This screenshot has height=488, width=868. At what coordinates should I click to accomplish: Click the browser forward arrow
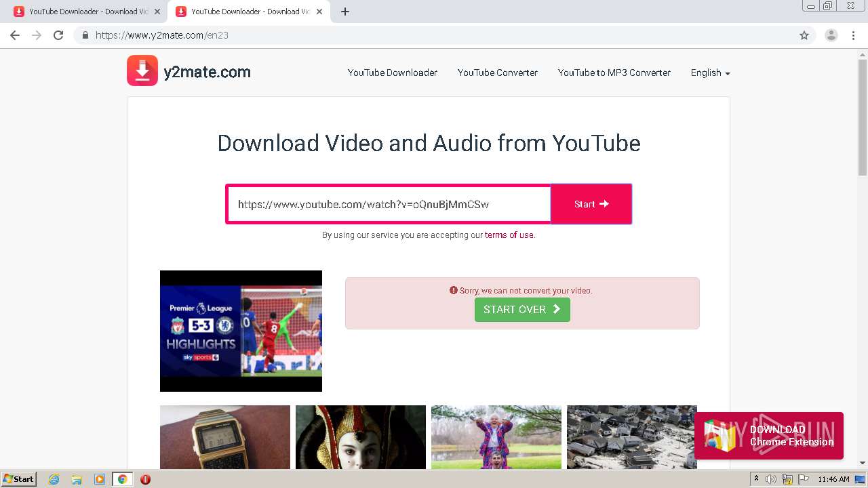coord(37,35)
